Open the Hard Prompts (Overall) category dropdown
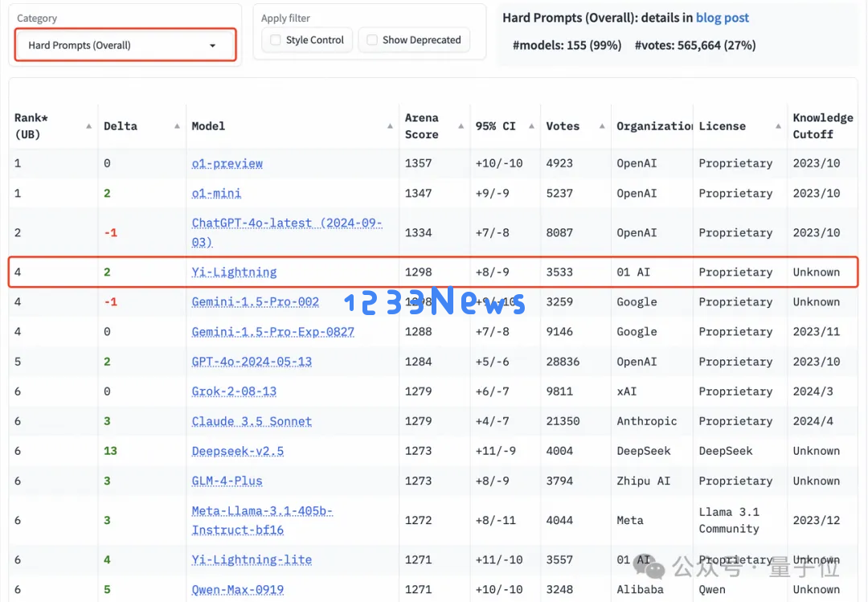Image resolution: width=868 pixels, height=602 pixels. pyautogui.click(x=125, y=46)
